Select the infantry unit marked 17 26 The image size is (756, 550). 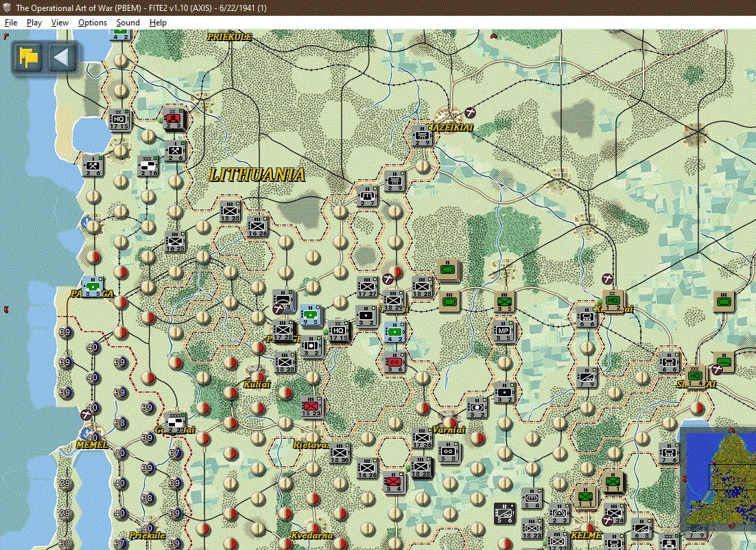pos(423,437)
